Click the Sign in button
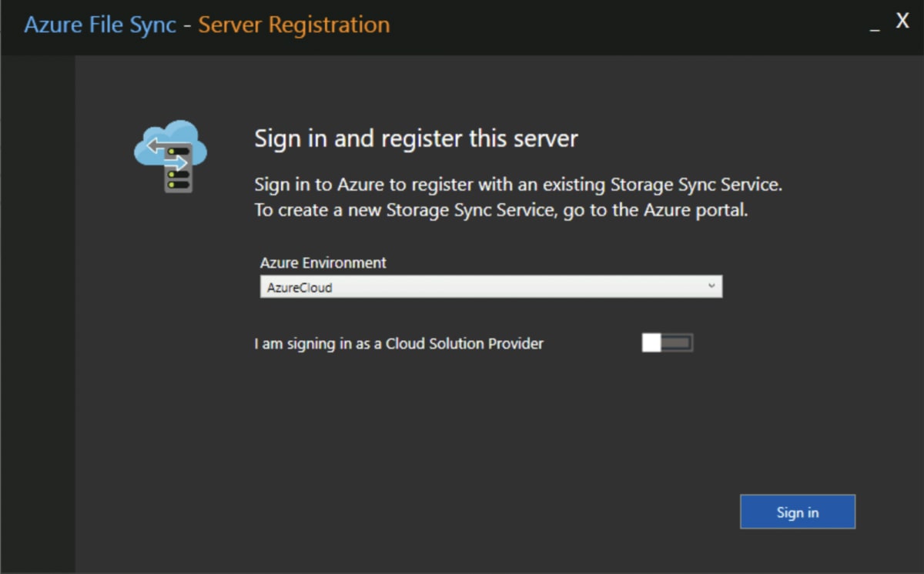The height and width of the screenshot is (574, 924). pyautogui.click(x=798, y=511)
